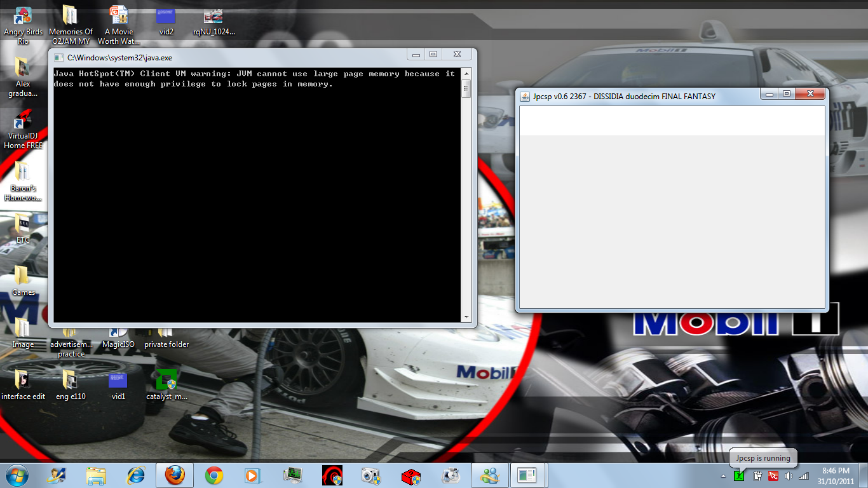Image resolution: width=868 pixels, height=488 pixels.
Task: Switch to the java.exe console taskbar button
Action: [528, 475]
